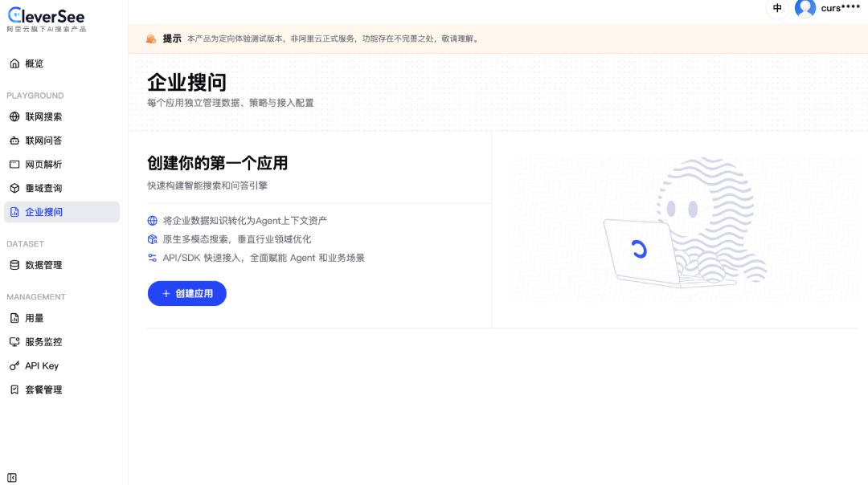Click the 阿里云旗下AI搜索产品 tagline

pyautogui.click(x=46, y=29)
